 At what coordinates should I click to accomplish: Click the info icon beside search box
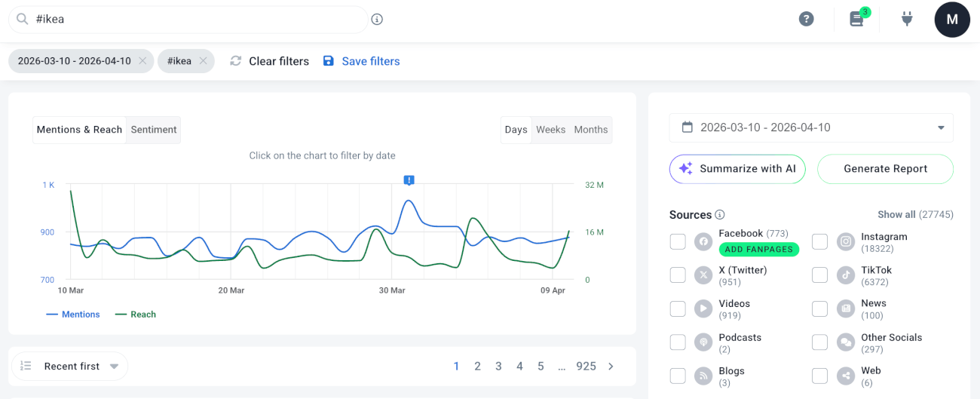point(377,19)
